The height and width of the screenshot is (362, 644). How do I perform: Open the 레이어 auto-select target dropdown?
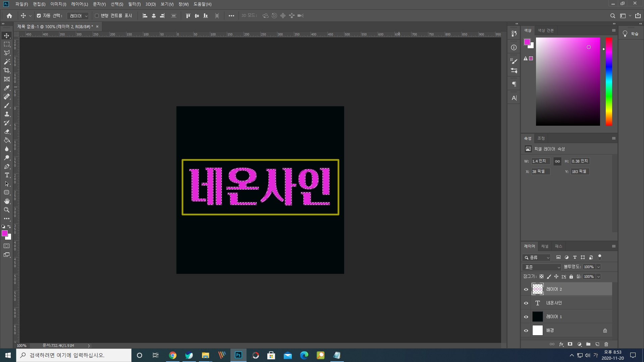78,16
